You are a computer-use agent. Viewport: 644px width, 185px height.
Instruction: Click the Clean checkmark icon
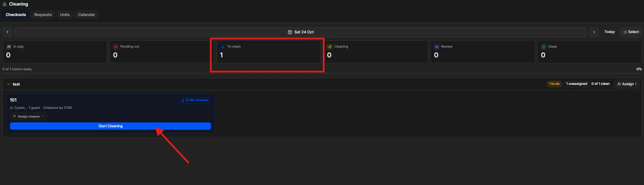[544, 47]
